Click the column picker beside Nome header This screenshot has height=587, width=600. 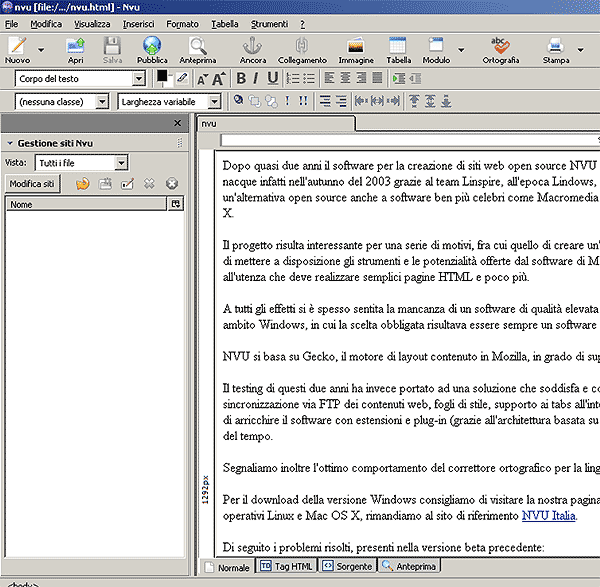[x=176, y=204]
